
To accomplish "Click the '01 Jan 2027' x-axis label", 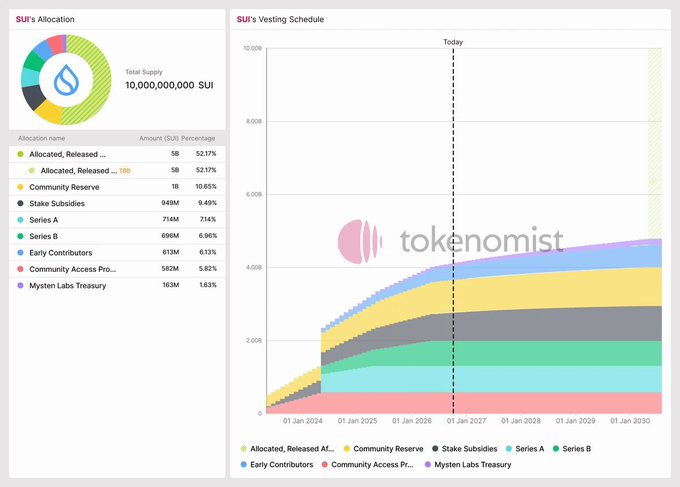I will [467, 421].
